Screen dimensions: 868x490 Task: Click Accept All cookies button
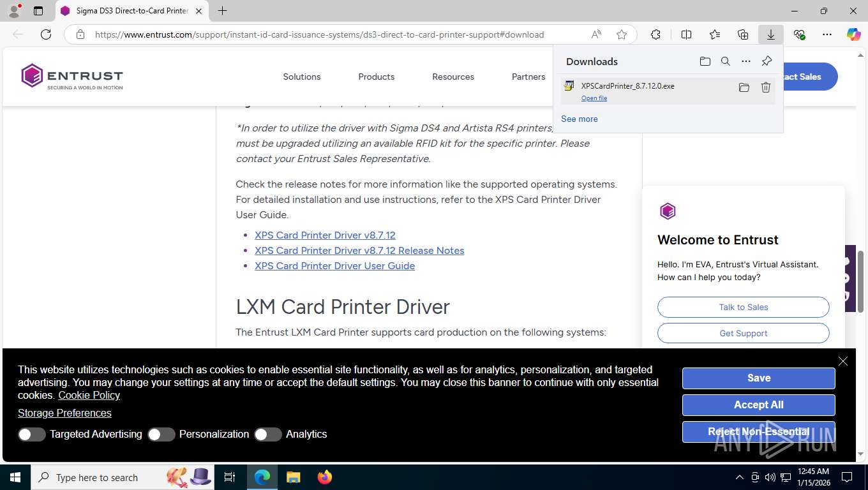[x=759, y=405]
